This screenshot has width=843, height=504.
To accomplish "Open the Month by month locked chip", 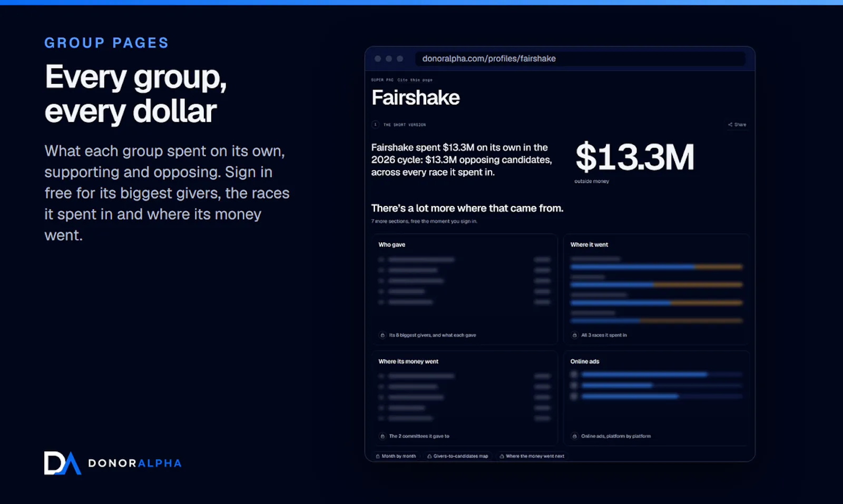I will pyautogui.click(x=396, y=456).
